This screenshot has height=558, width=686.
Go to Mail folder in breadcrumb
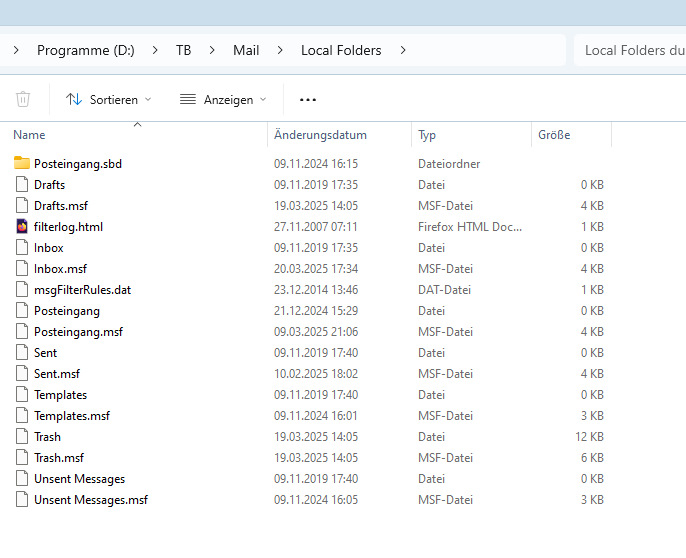[246, 50]
